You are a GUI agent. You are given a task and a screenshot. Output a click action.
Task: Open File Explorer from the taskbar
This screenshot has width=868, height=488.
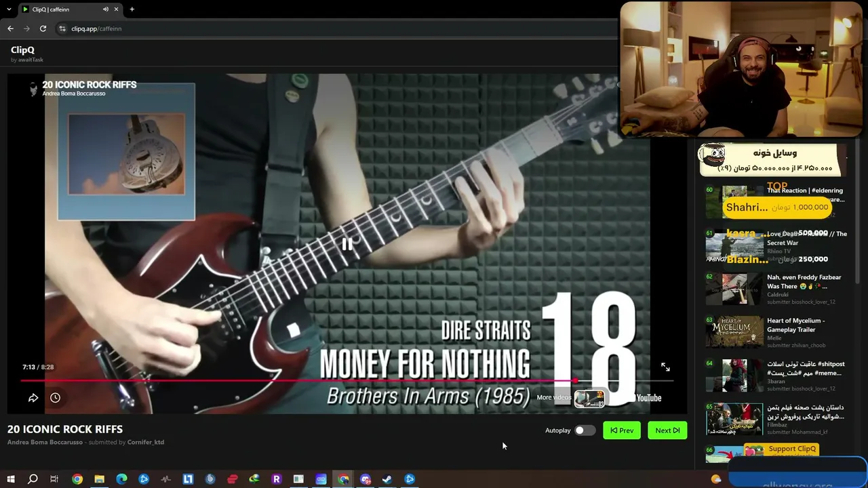point(99,479)
